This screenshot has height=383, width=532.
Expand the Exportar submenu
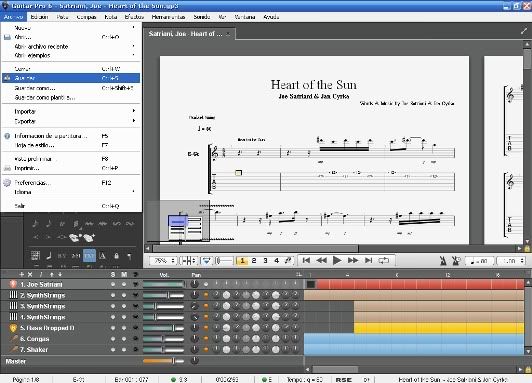[71, 121]
